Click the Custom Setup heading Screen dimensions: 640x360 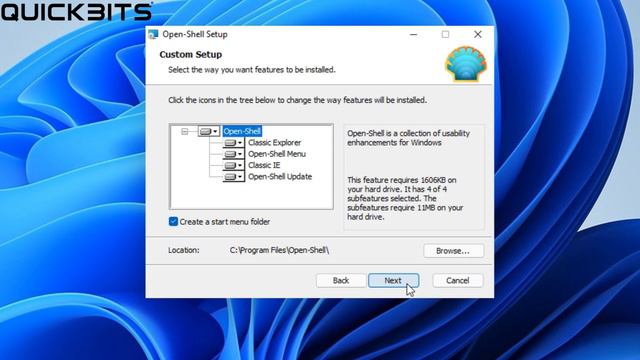pos(191,54)
